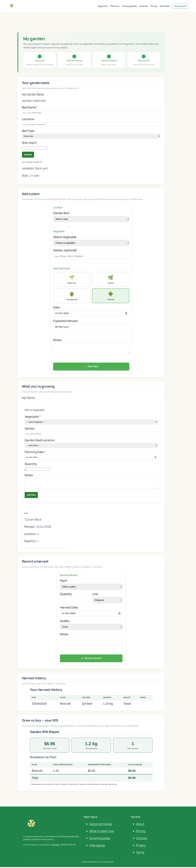Image resolution: width=196 pixels, height=868 pixels.
Task: Focus the Size (sqm) number field
Action: 35,148
